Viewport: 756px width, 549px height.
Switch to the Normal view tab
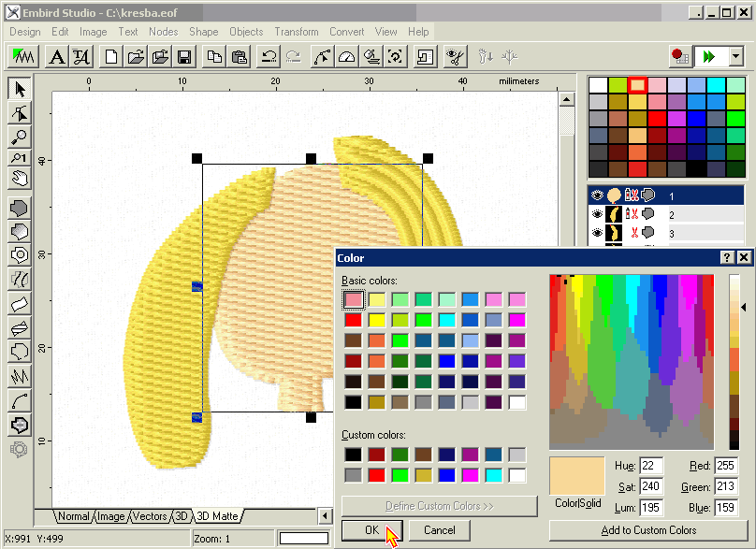click(x=74, y=516)
